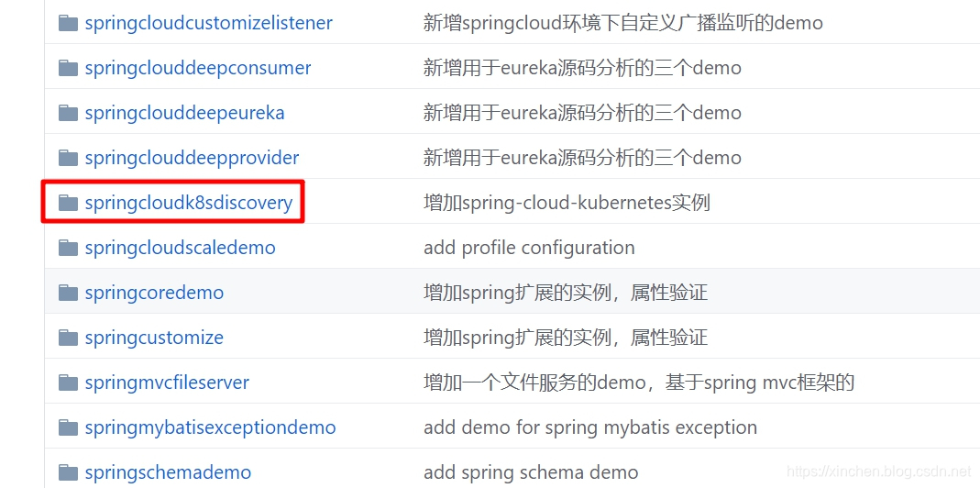Click folder icon beside springclouddeepeureka
980x488 pixels.
pos(68,113)
